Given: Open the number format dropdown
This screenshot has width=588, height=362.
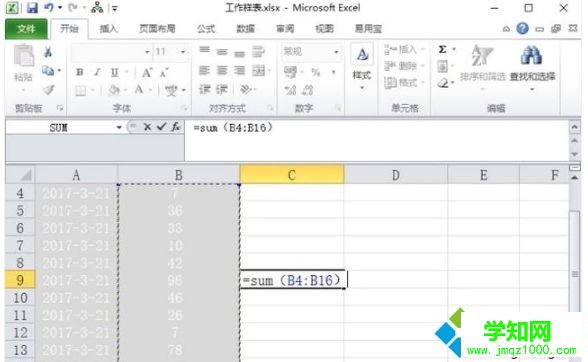Looking at the screenshot, I should [336, 52].
